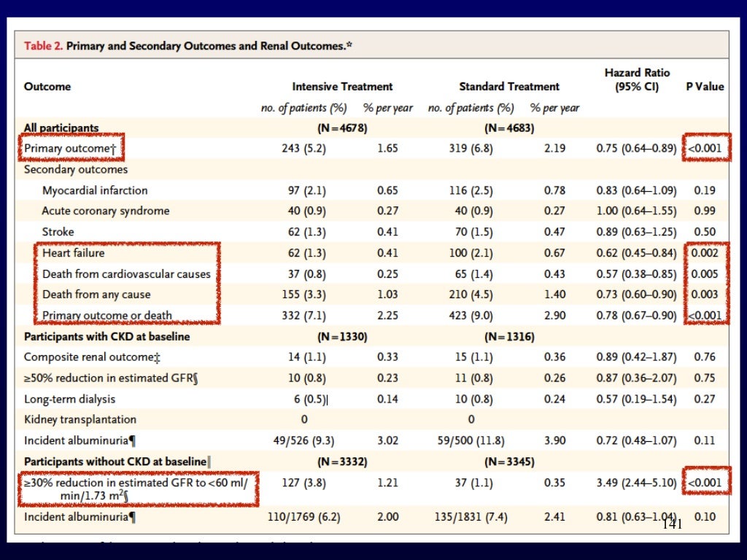The width and height of the screenshot is (747, 560).
Task: Click hazard ratio '1.00 (0.64–1.55)'
Action: coord(636,211)
